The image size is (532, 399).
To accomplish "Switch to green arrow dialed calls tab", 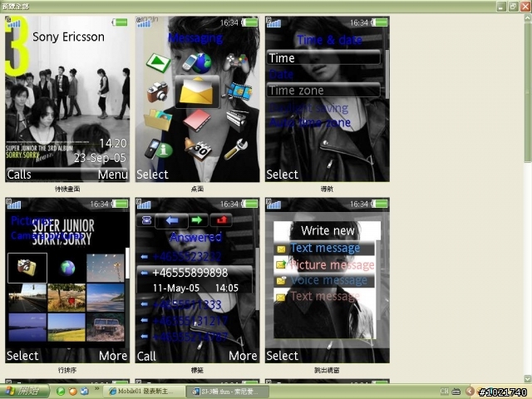I will [x=197, y=220].
